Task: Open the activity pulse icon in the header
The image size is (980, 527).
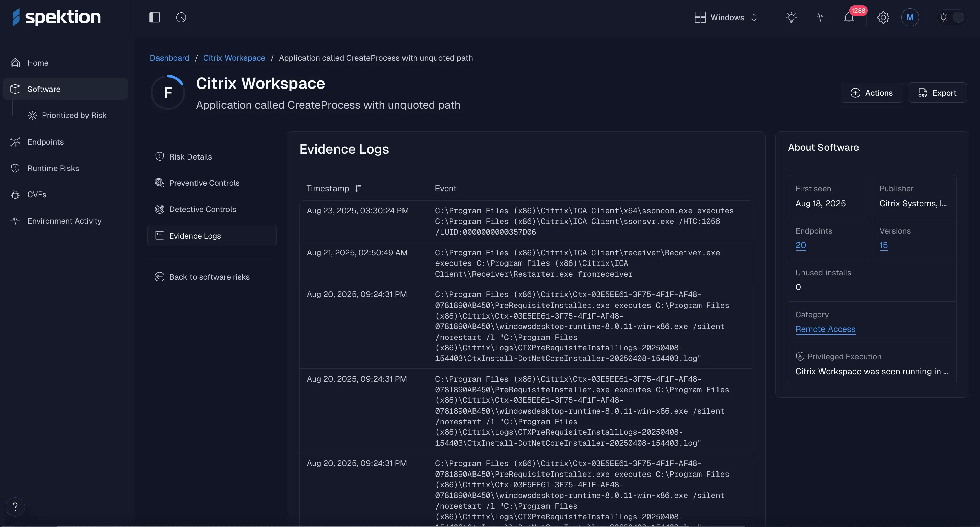Action: pos(820,17)
